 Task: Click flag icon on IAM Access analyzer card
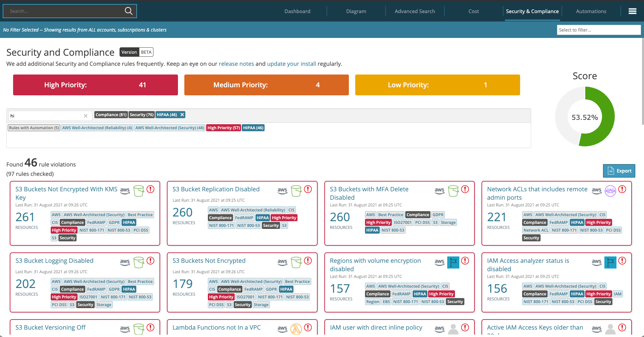coord(610,262)
